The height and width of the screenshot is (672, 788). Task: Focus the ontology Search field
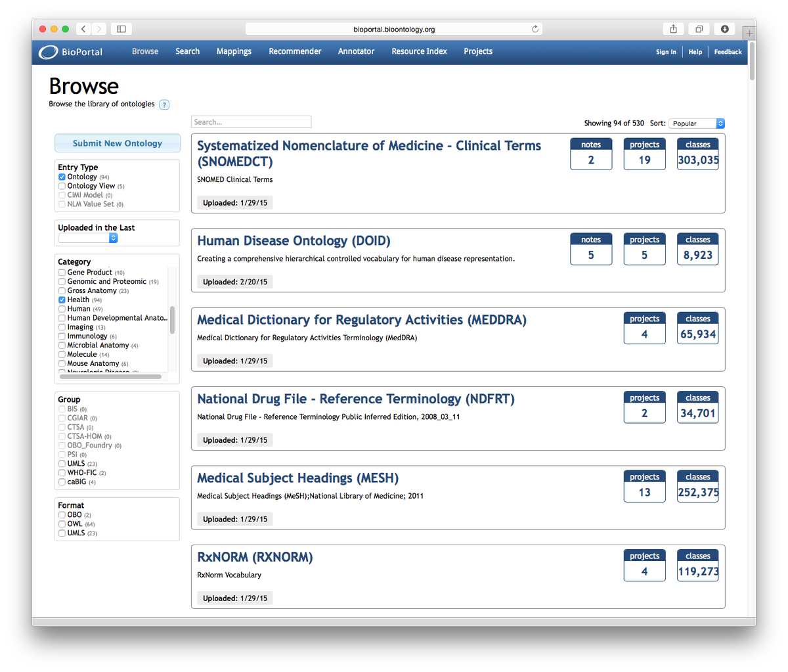pyautogui.click(x=252, y=122)
